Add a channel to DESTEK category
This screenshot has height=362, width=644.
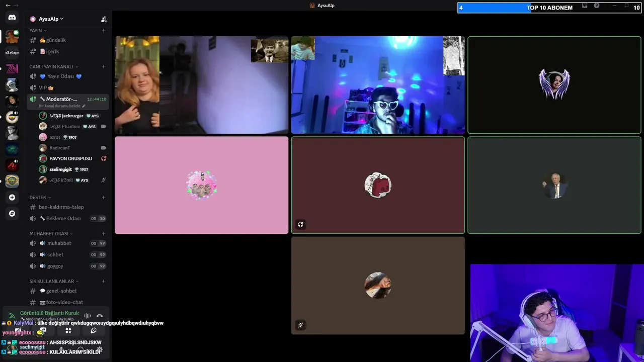pos(104,197)
